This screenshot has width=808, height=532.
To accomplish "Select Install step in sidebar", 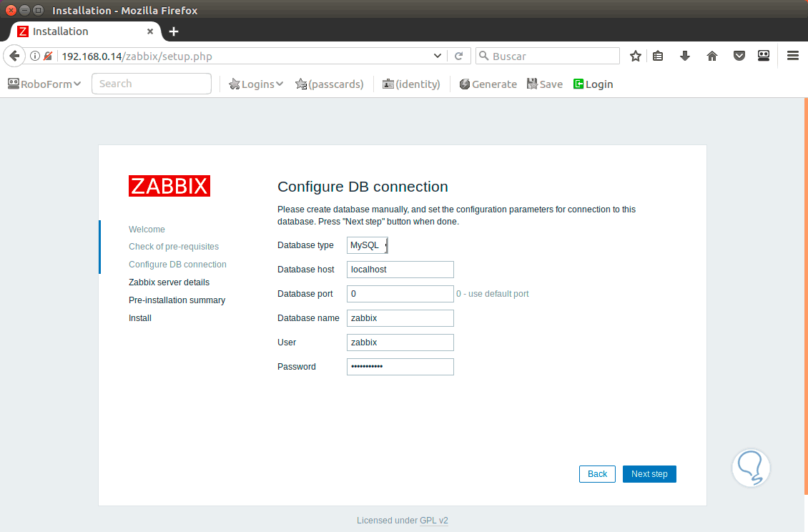I will click(140, 318).
